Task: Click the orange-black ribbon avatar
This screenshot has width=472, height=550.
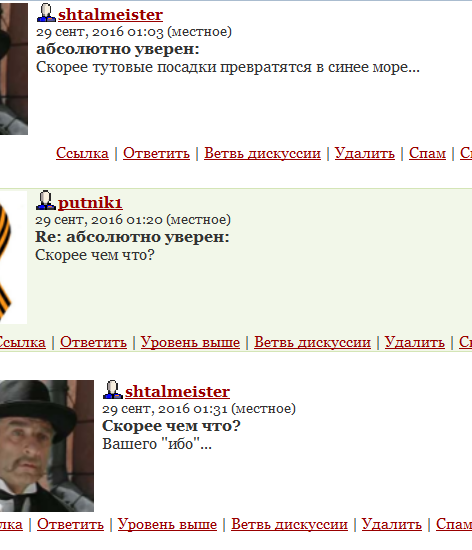Action: 13,257
